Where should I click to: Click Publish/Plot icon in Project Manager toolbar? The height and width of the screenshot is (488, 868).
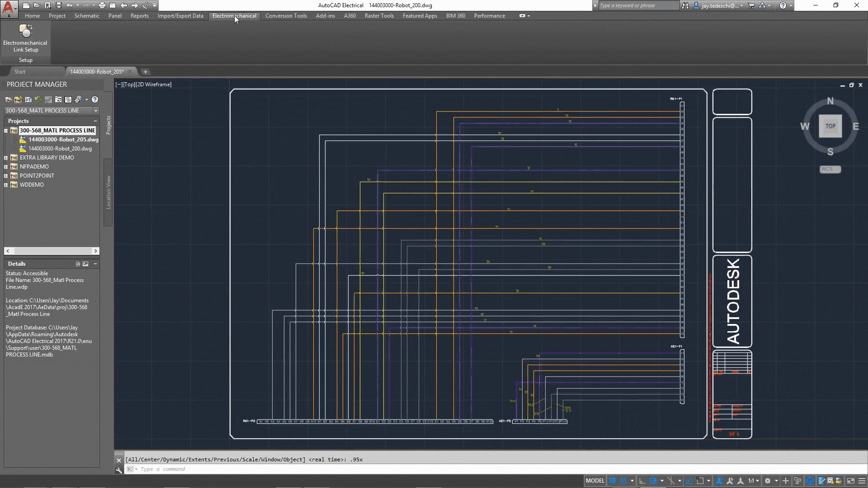[x=78, y=99]
